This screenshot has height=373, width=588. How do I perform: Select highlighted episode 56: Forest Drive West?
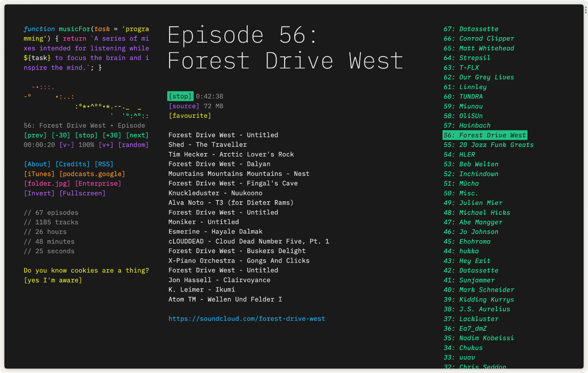tap(485, 135)
